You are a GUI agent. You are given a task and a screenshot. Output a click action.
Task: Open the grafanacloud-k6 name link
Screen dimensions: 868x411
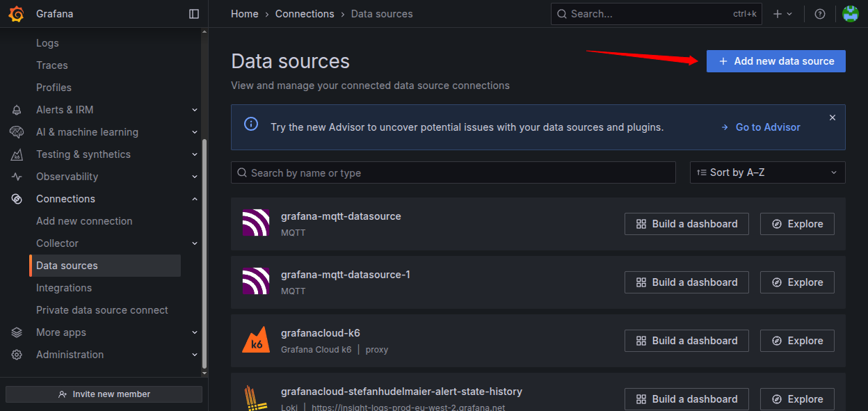click(x=321, y=333)
